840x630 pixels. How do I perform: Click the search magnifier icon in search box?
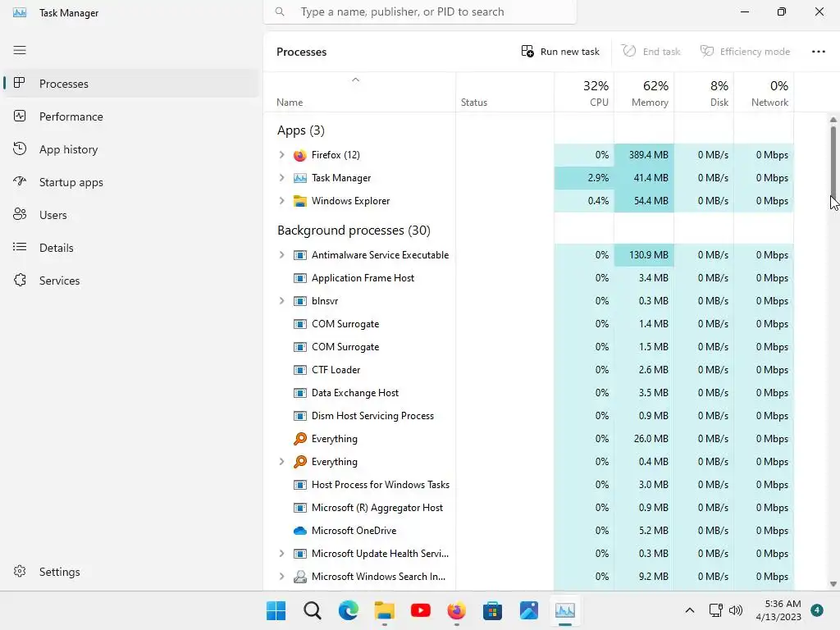click(280, 11)
